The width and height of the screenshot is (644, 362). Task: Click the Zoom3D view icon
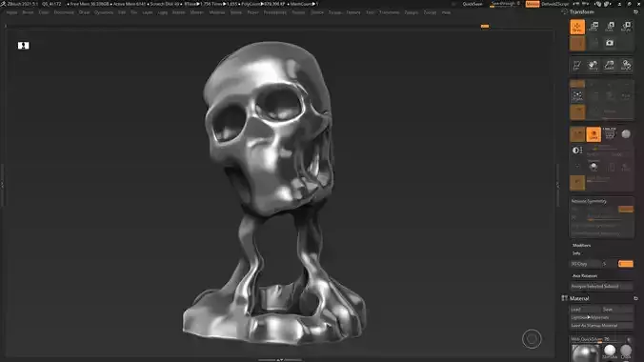coord(610,66)
